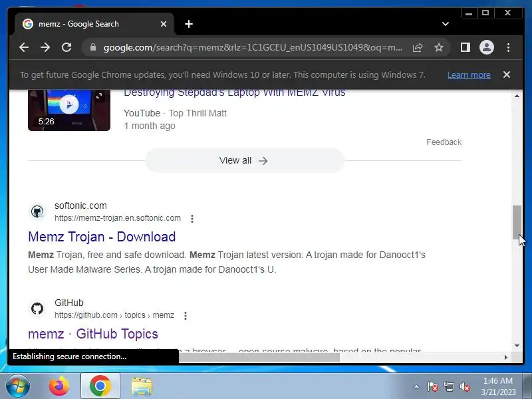
Task: Open the Windows Start menu orb
Action: pos(18,386)
